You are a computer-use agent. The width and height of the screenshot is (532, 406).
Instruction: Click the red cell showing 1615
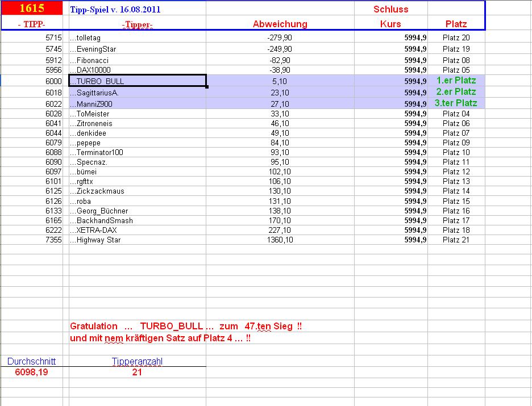point(32,8)
